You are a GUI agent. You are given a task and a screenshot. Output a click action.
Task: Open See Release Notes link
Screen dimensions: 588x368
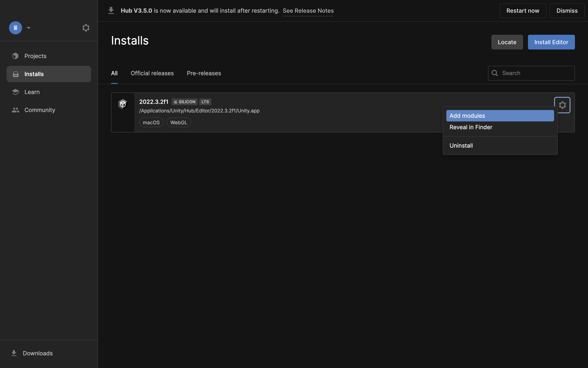click(x=308, y=11)
